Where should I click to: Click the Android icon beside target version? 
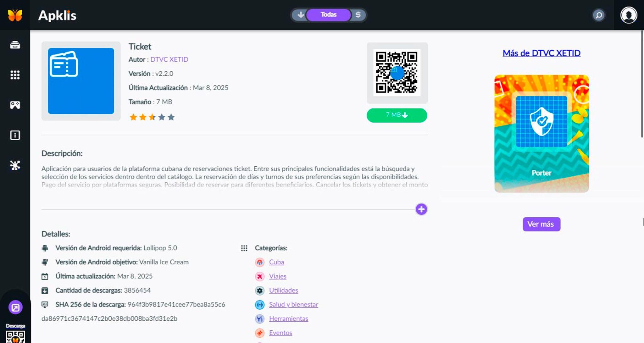click(45, 262)
